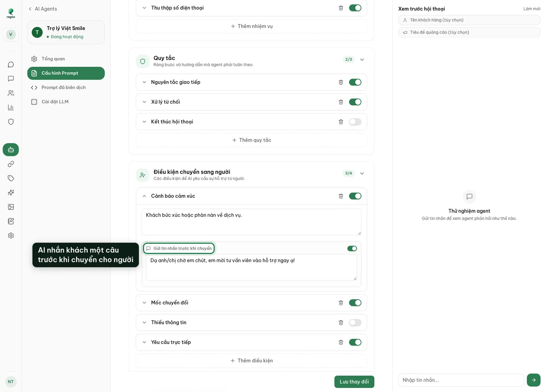Viewport: 546px width, 392px height.
Task: Collapse the Cảnh báo cảm xúc row
Action: [x=144, y=196]
